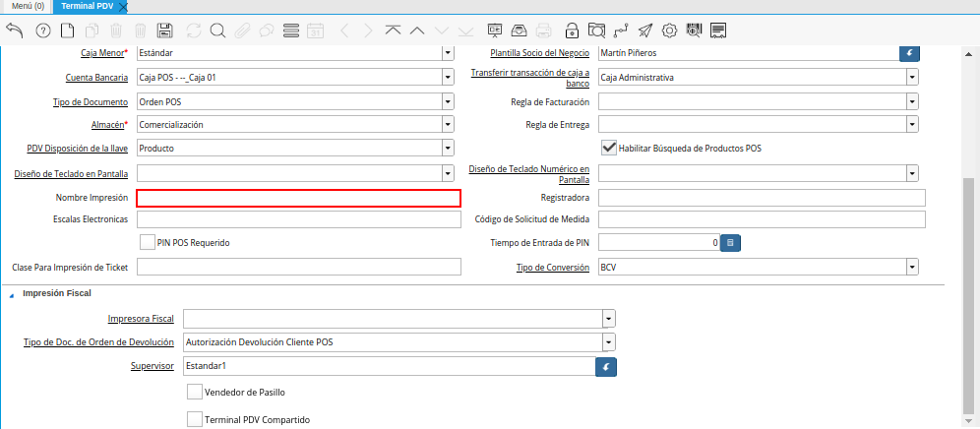The height and width of the screenshot is (429, 980).
Task: Uncheck Habilitar Búsqueda de Productos POS
Action: click(x=609, y=148)
